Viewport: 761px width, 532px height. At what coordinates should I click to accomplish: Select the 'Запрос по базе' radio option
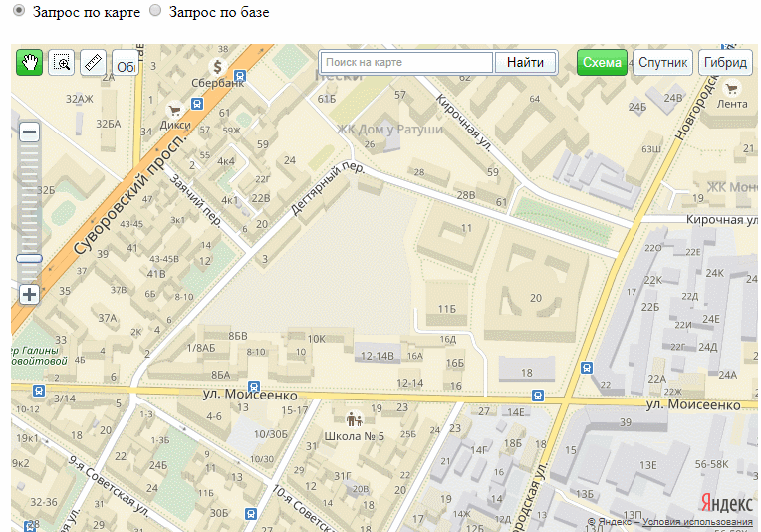click(x=155, y=11)
